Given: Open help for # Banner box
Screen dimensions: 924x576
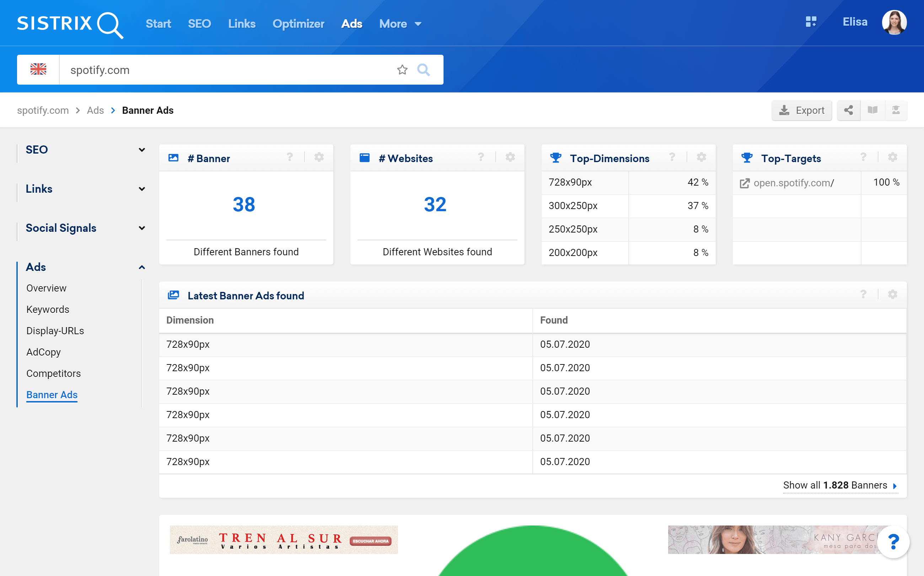Looking at the screenshot, I should click(x=290, y=157).
